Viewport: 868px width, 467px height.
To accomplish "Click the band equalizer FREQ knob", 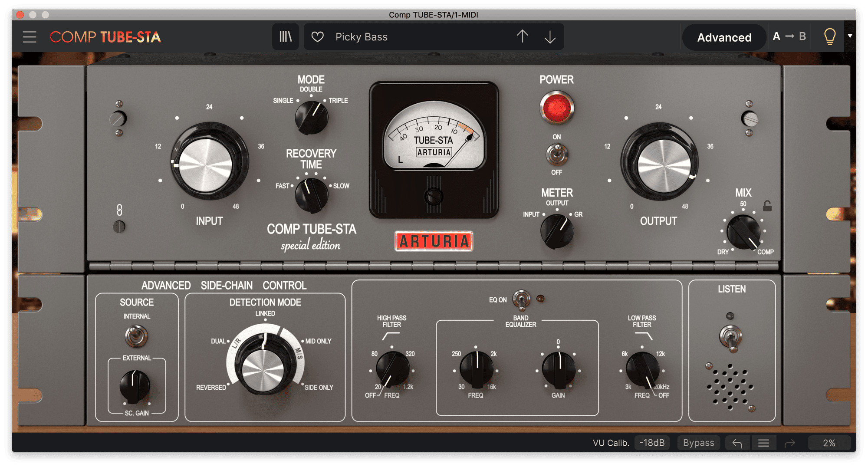I will (476, 369).
